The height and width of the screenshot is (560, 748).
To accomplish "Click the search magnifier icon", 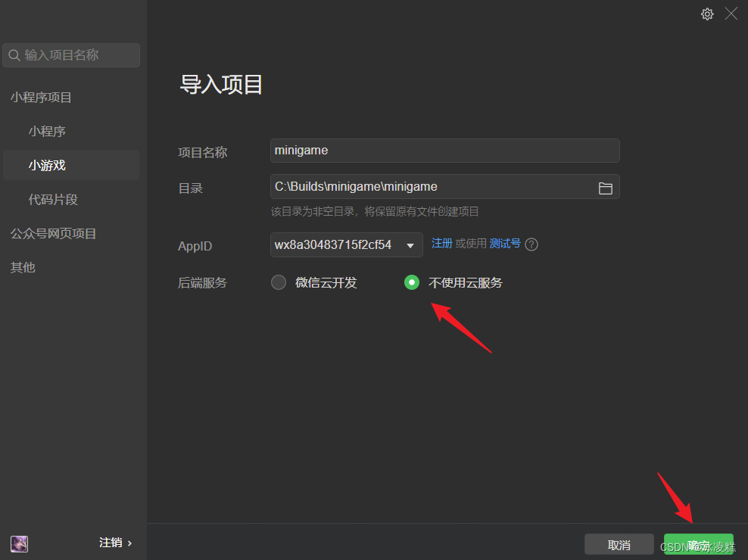I will [14, 55].
